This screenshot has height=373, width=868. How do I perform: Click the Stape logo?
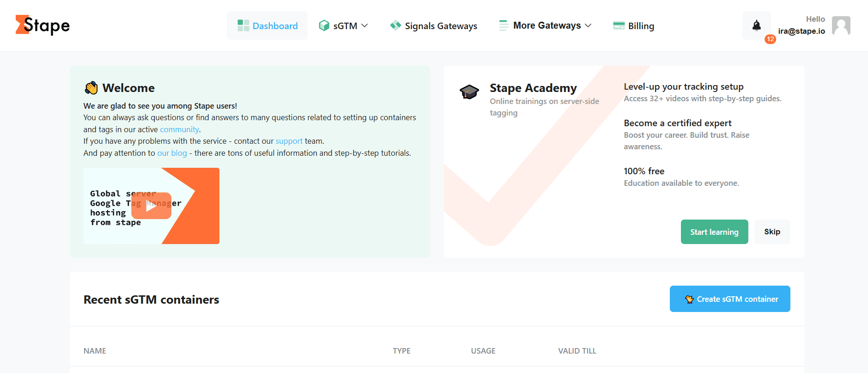point(42,25)
